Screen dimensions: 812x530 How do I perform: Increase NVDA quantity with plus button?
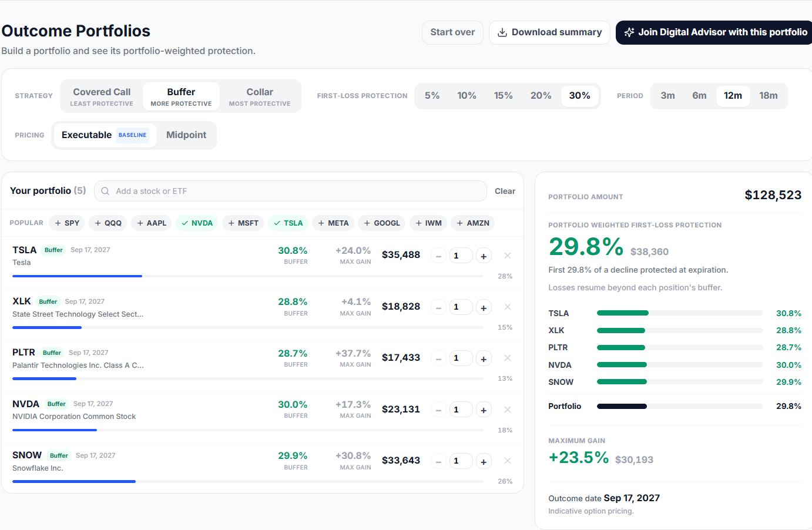click(x=484, y=410)
